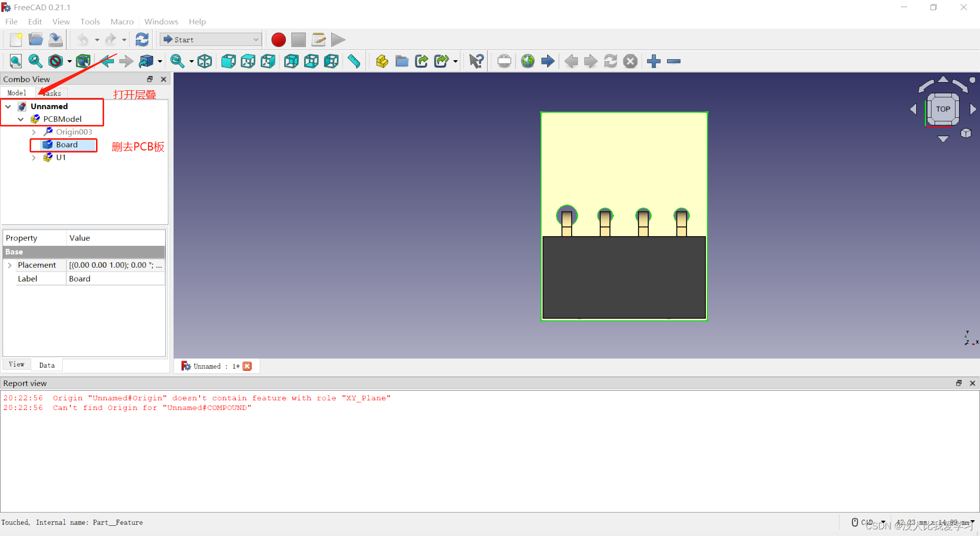Open the File menu
Screen dimensions: 980x536
point(11,21)
